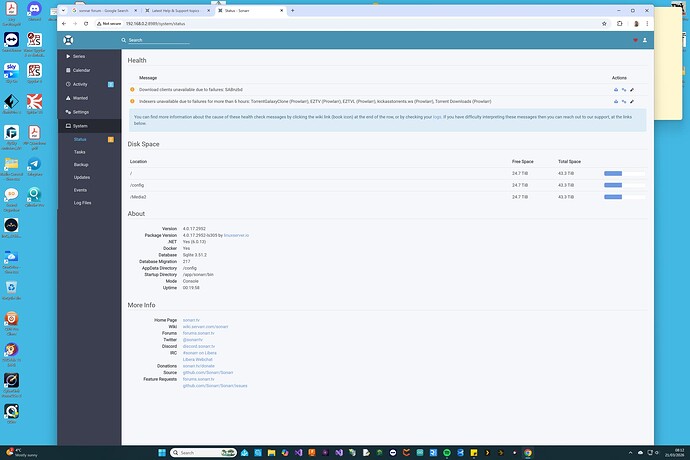Click the root location disk usage bar
Image resolution: width=690 pixels, height=460 pixels.
pos(624,173)
